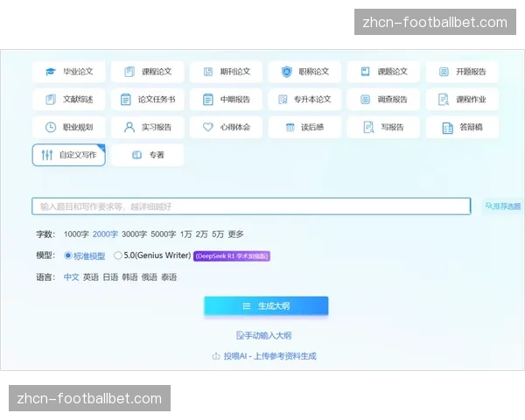This screenshot has height=420, width=525.
Task: Click 投喂AI upload reference materials link
Action: pos(264,356)
